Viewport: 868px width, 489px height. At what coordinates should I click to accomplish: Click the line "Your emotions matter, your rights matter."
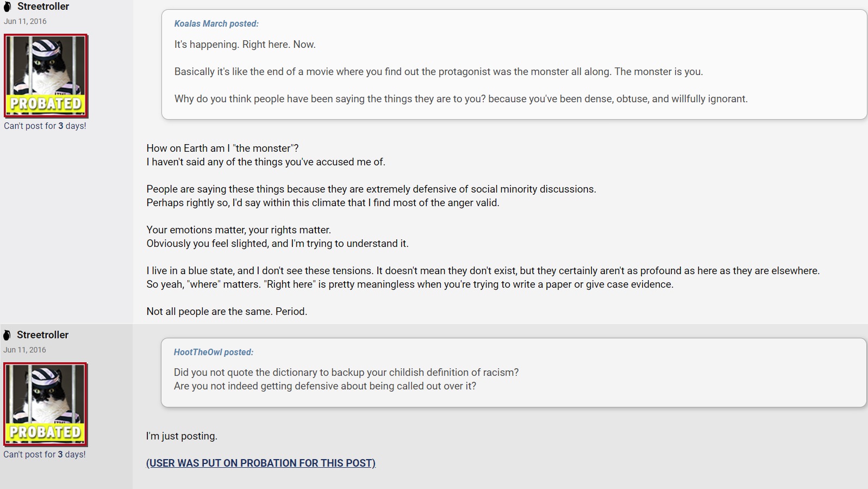[x=239, y=230]
